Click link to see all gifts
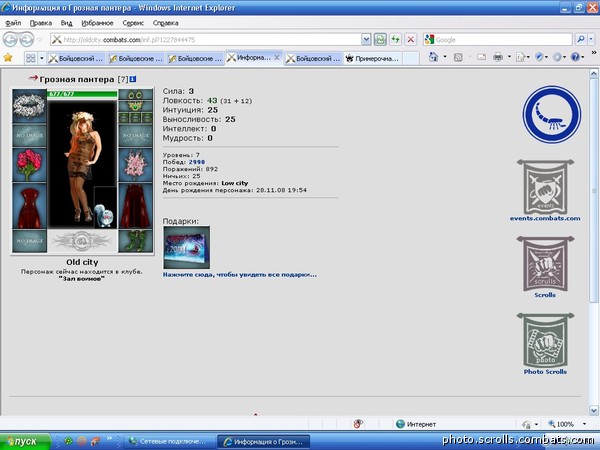Viewport: 600px width, 450px height. pyautogui.click(x=240, y=275)
